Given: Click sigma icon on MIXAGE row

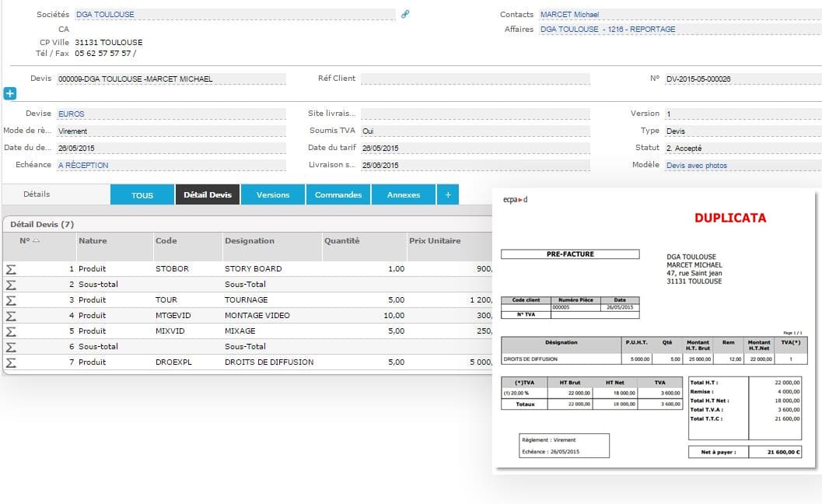Looking at the screenshot, I should point(11,331).
